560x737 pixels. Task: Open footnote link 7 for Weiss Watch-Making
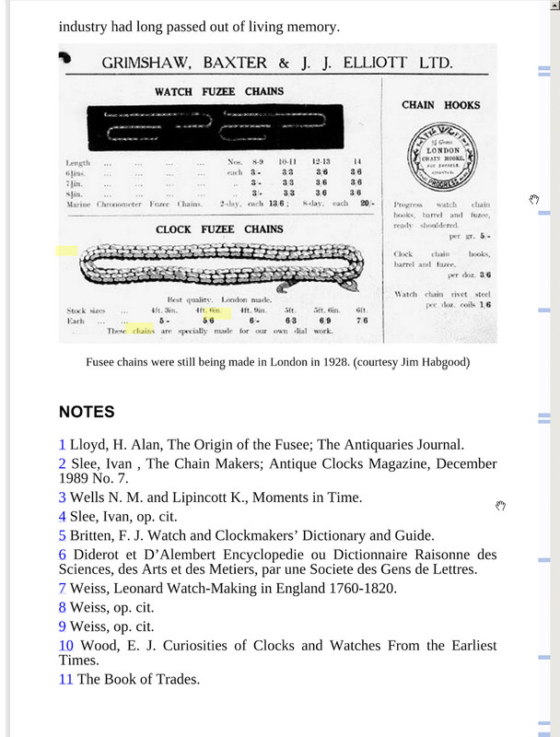[x=62, y=589]
